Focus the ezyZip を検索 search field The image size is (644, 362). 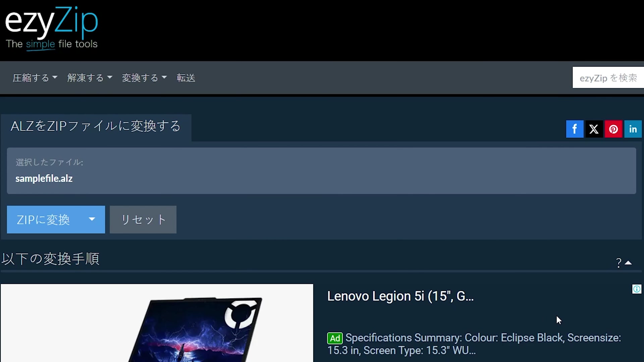coord(608,77)
